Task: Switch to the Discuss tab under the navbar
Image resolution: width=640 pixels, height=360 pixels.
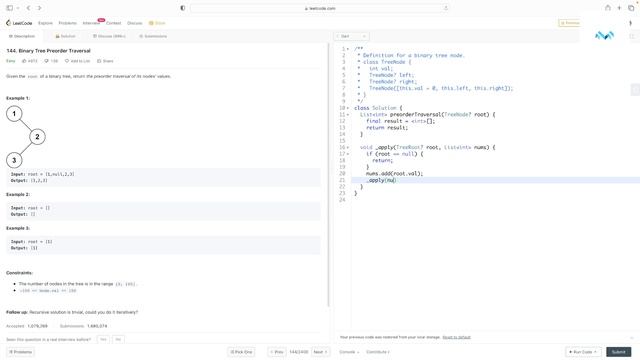Action: [109, 36]
